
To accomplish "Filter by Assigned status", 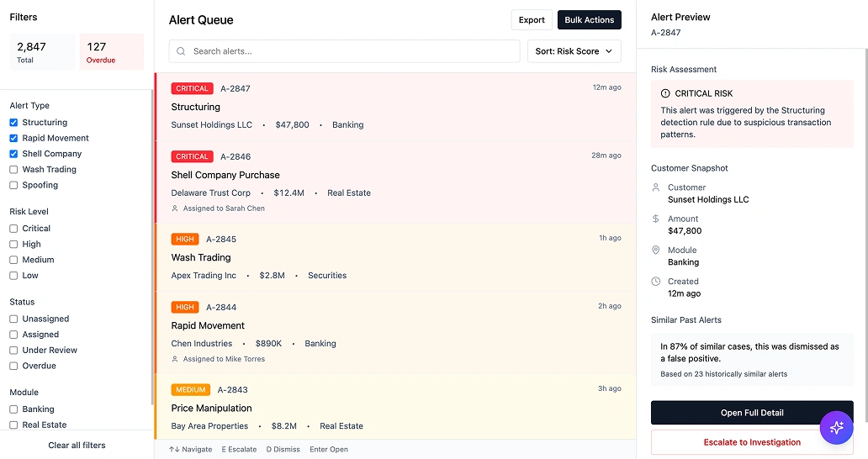I will coord(13,335).
